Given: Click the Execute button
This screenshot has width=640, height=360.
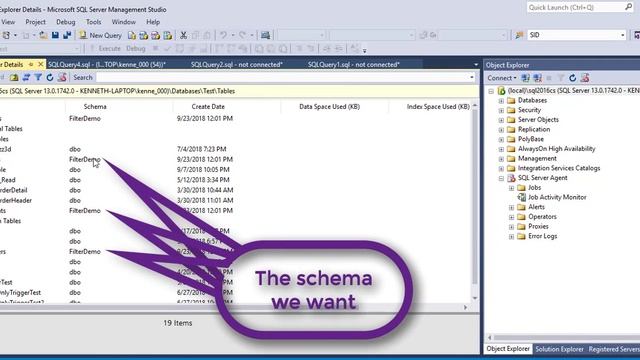Looking at the screenshot, I should [x=105, y=49].
